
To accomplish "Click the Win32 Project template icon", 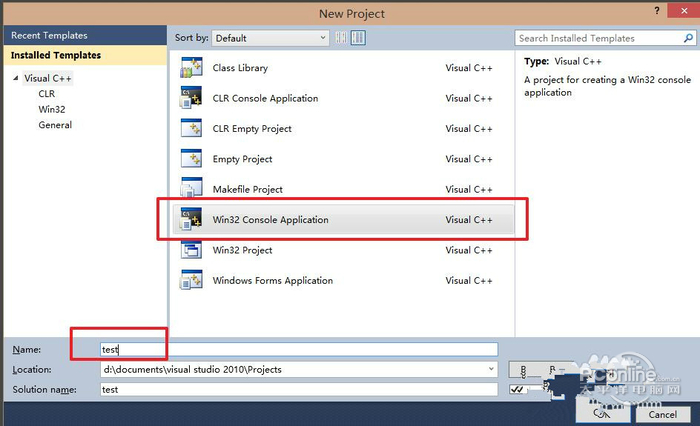I will point(191,250).
